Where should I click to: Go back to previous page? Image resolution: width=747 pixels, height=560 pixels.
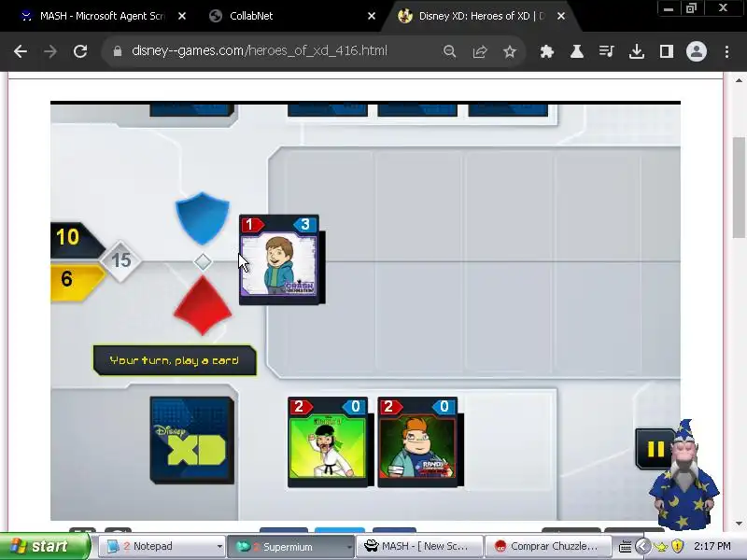tap(21, 51)
